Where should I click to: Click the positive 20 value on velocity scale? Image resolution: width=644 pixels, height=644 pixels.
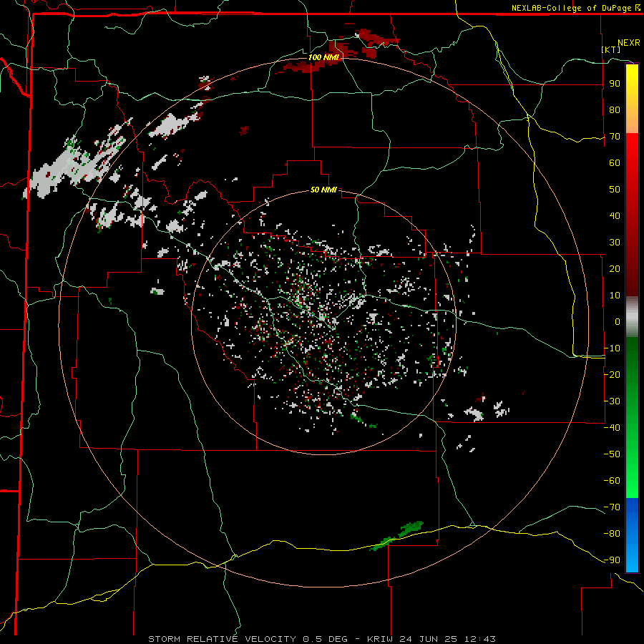(x=615, y=269)
